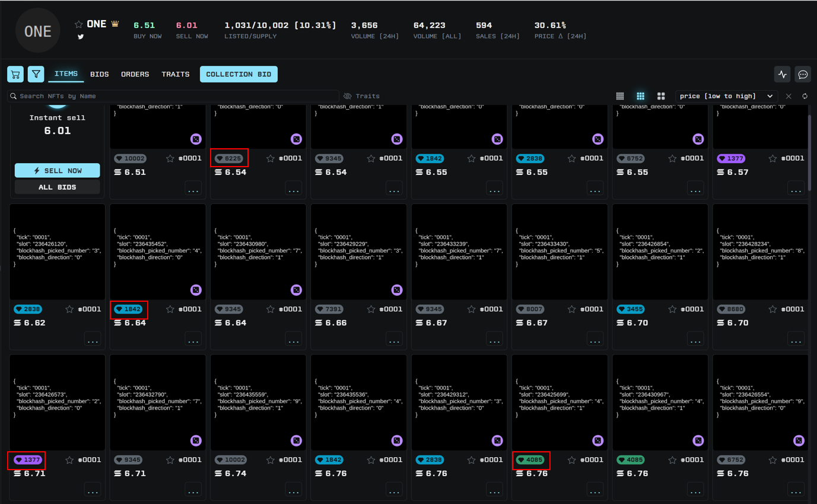The image size is (817, 504).
Task: Click the COLLECTION BID button
Action: 239,74
